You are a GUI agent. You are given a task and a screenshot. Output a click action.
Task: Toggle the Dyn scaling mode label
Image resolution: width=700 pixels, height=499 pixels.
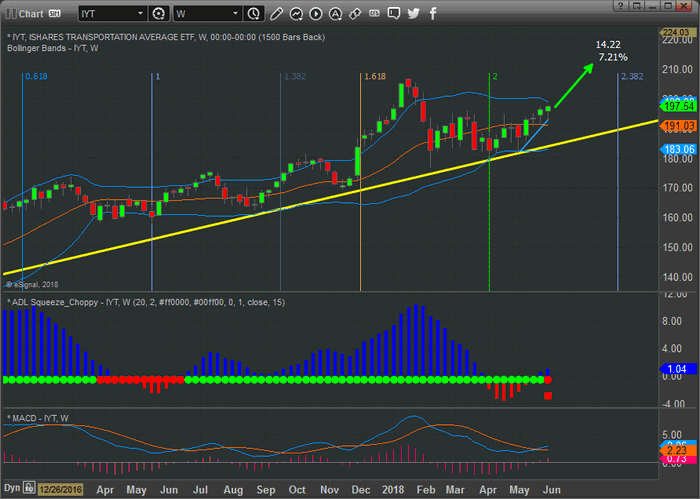pyautogui.click(x=10, y=489)
